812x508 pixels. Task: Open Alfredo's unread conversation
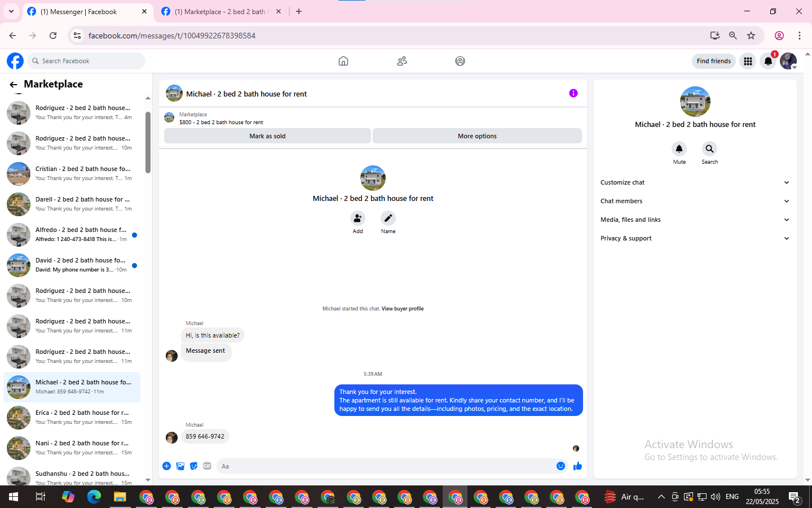tap(72, 235)
